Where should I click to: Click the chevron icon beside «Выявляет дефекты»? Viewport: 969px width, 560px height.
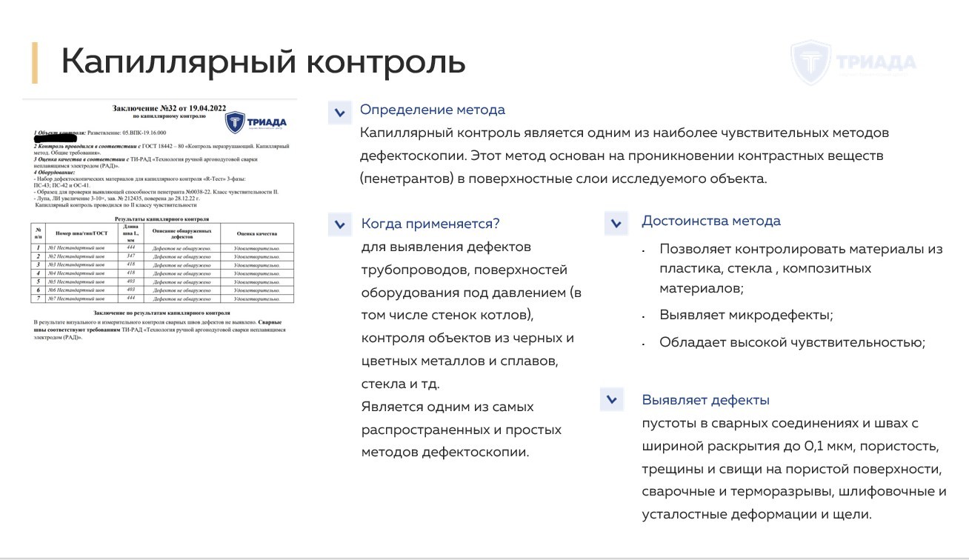tap(611, 399)
